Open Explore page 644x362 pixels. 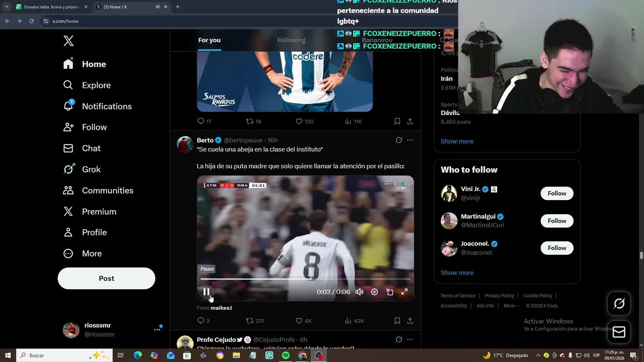coord(87,85)
